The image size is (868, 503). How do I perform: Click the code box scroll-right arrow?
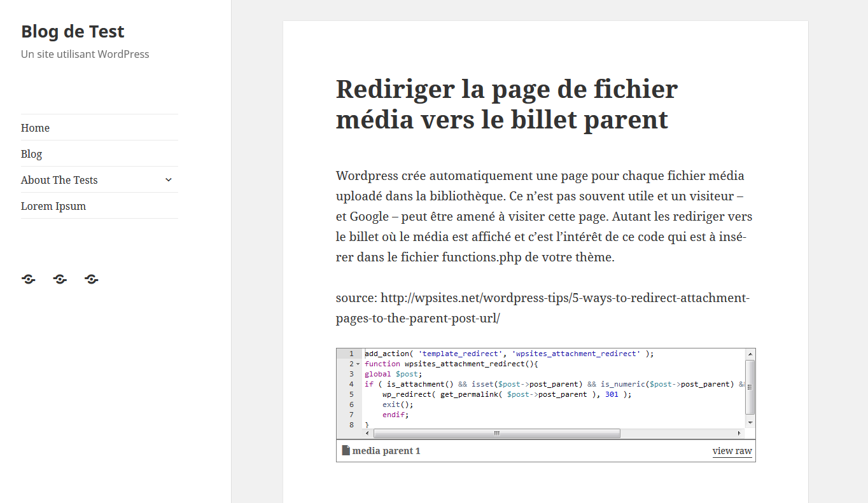pyautogui.click(x=739, y=433)
